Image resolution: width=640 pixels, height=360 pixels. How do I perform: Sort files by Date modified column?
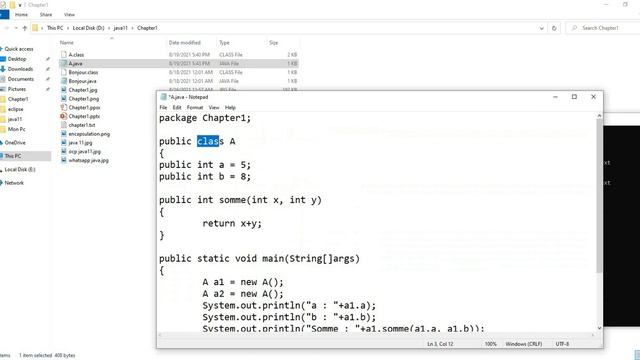click(x=184, y=42)
